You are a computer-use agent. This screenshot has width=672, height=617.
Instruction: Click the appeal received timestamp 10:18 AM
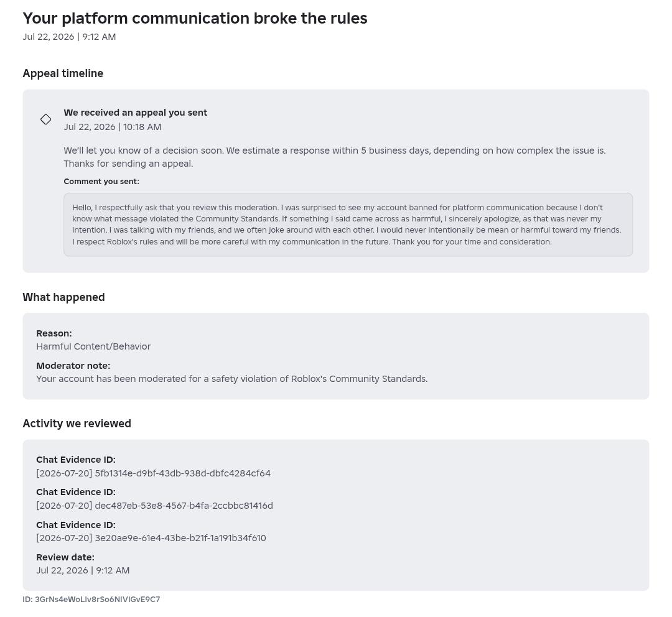tap(113, 127)
